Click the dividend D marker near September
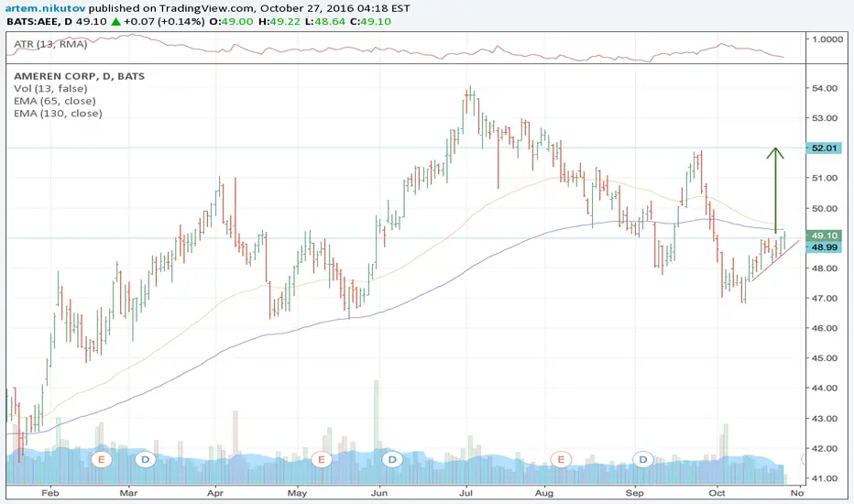The image size is (854, 504). 642,459
